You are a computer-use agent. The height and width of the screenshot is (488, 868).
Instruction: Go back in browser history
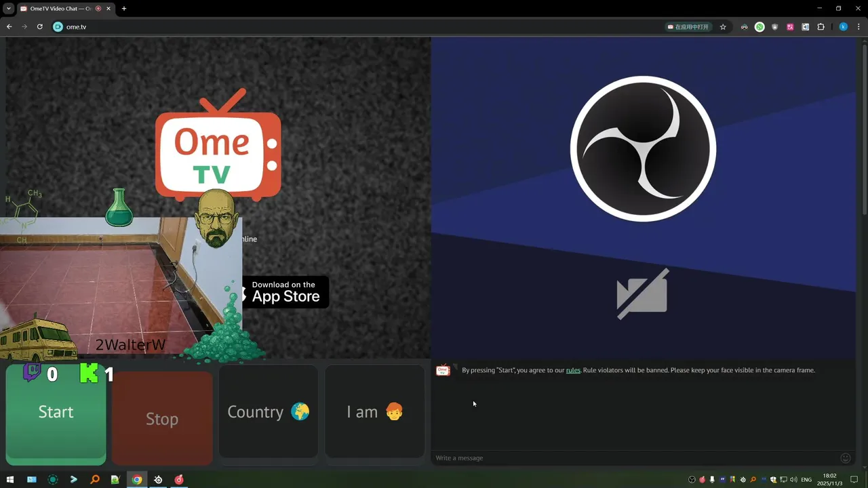9,27
